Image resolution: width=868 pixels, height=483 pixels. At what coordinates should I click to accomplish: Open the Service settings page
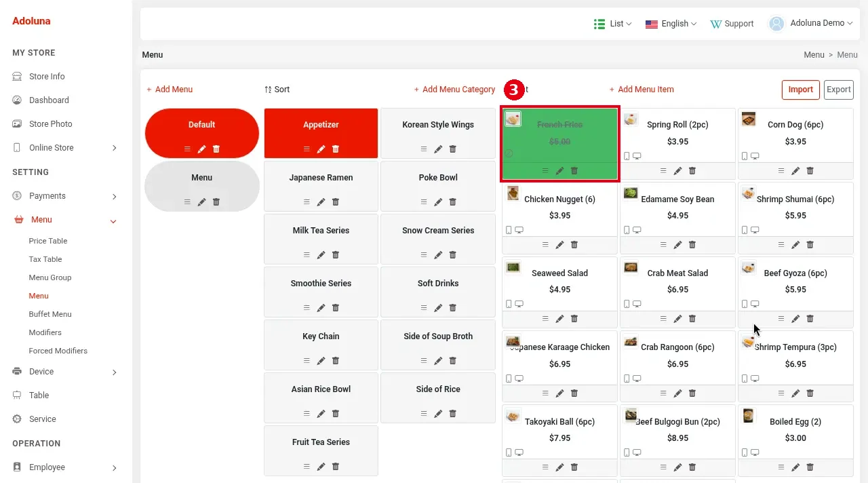[x=42, y=419]
